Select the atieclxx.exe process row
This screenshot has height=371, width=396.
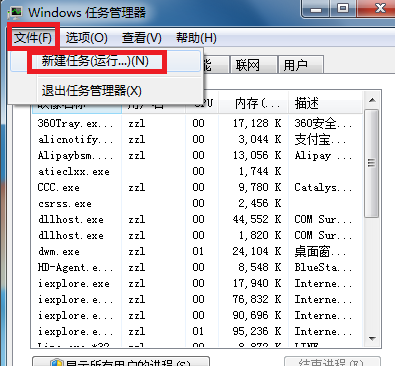[197, 171]
